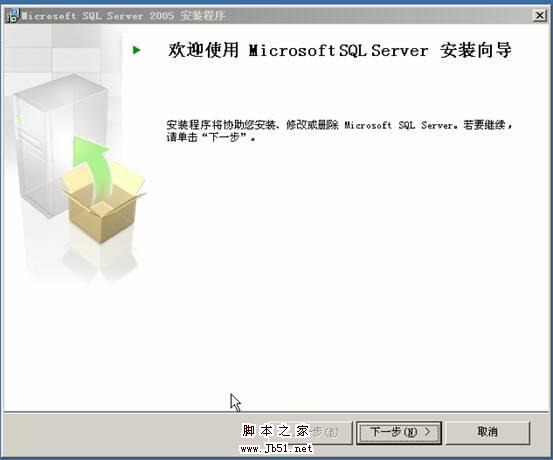Click the 脚本之家 watermark text
The image size is (553, 460).
[x=275, y=431]
